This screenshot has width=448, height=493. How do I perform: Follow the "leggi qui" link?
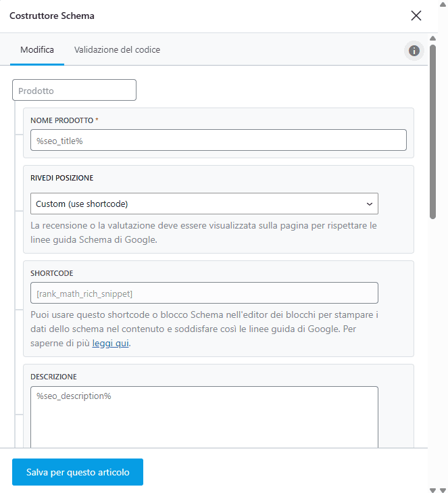click(111, 344)
